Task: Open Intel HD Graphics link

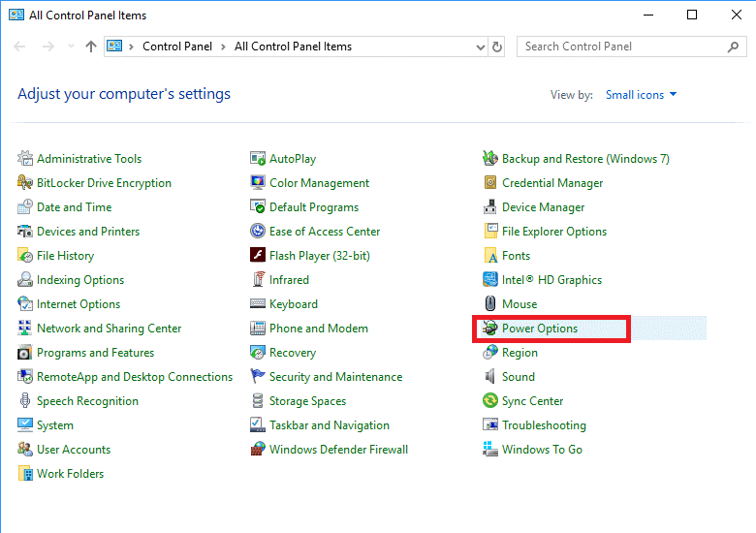Action: 552,279
